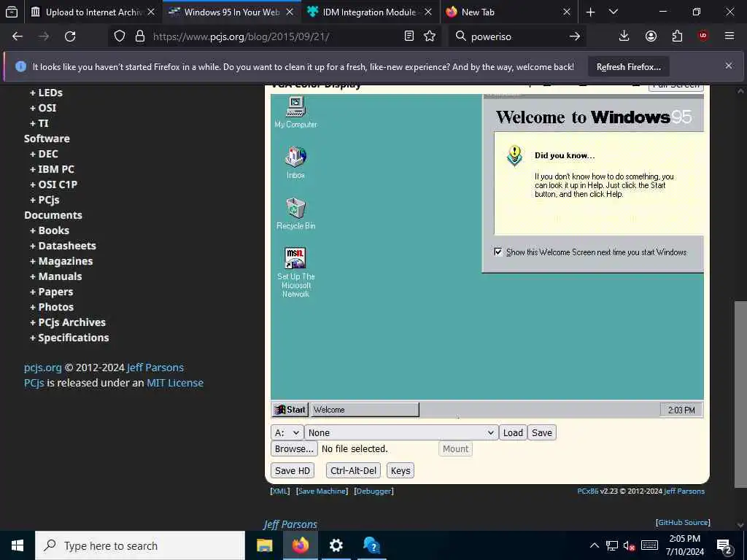The width and height of the screenshot is (747, 560).
Task: Open the Firefox downloads panel
Action: 624,36
